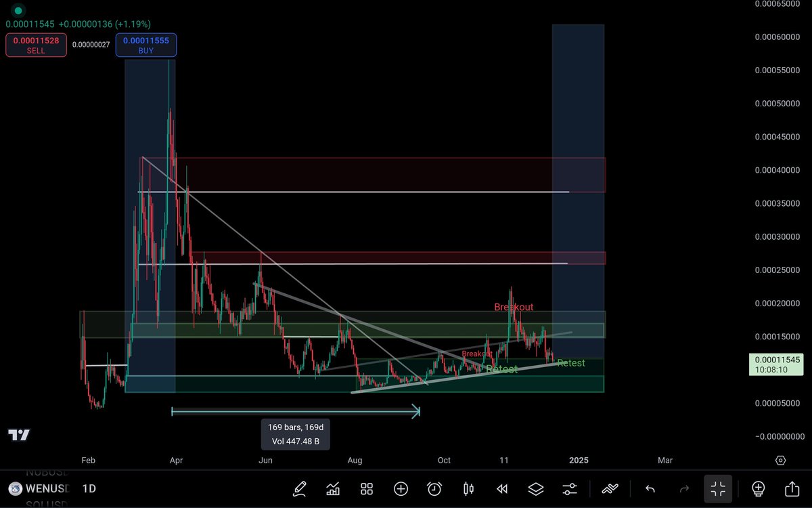Select the 169 bars measurement tooltip

coord(296,434)
